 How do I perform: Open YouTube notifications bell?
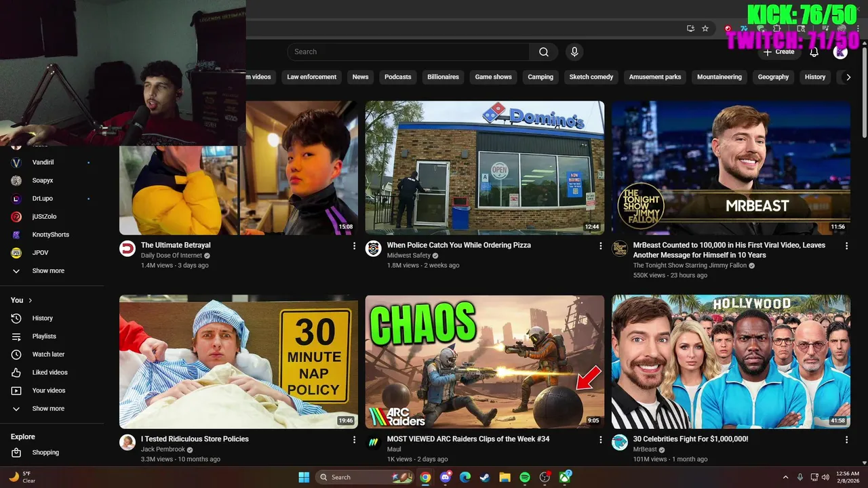[814, 52]
